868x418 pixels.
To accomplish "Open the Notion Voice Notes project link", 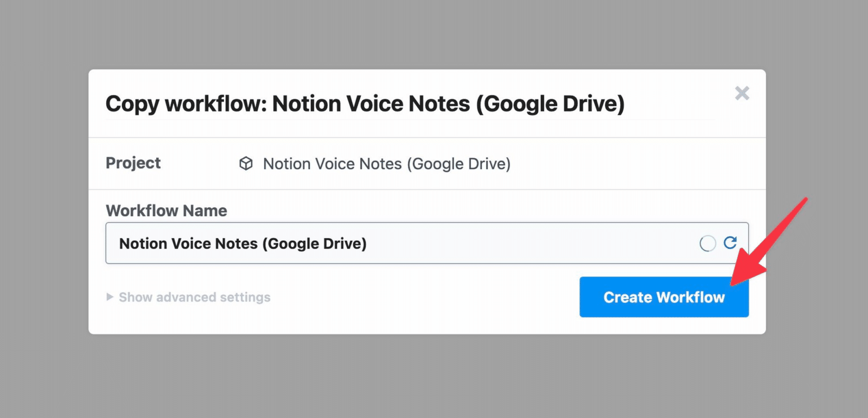I will coord(386,163).
